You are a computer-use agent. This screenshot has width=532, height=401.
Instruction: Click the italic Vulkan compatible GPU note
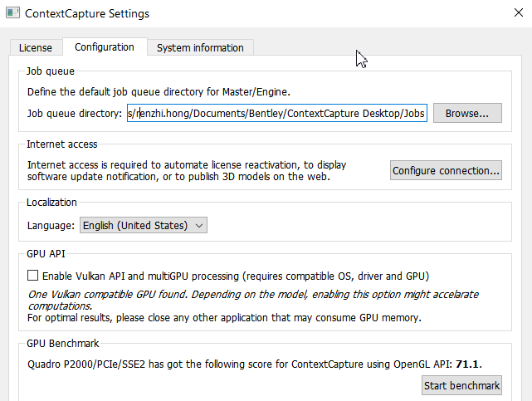coord(253,300)
